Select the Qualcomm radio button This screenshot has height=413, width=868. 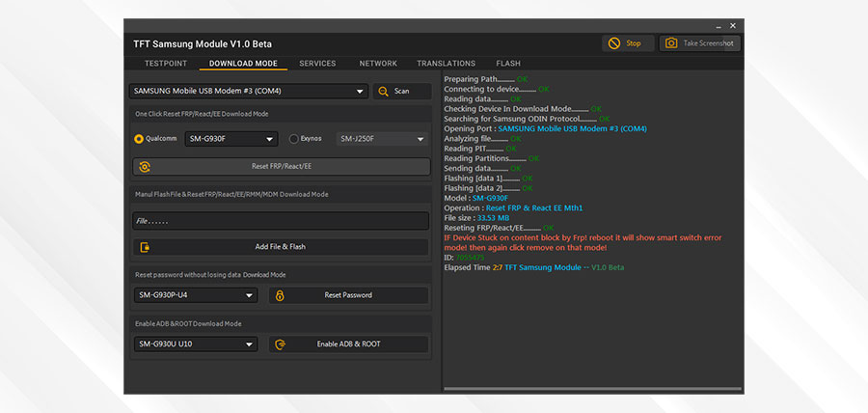pyautogui.click(x=139, y=139)
